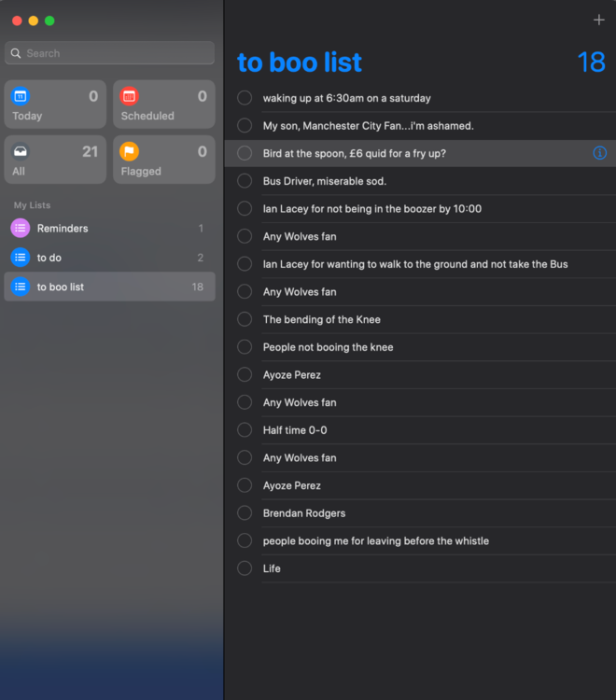The height and width of the screenshot is (700, 616).
Task: Click the blue to boo list icon
Action: 21,287
